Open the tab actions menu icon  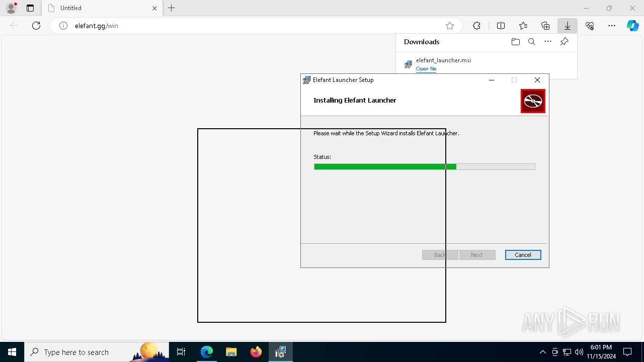pyautogui.click(x=30, y=8)
